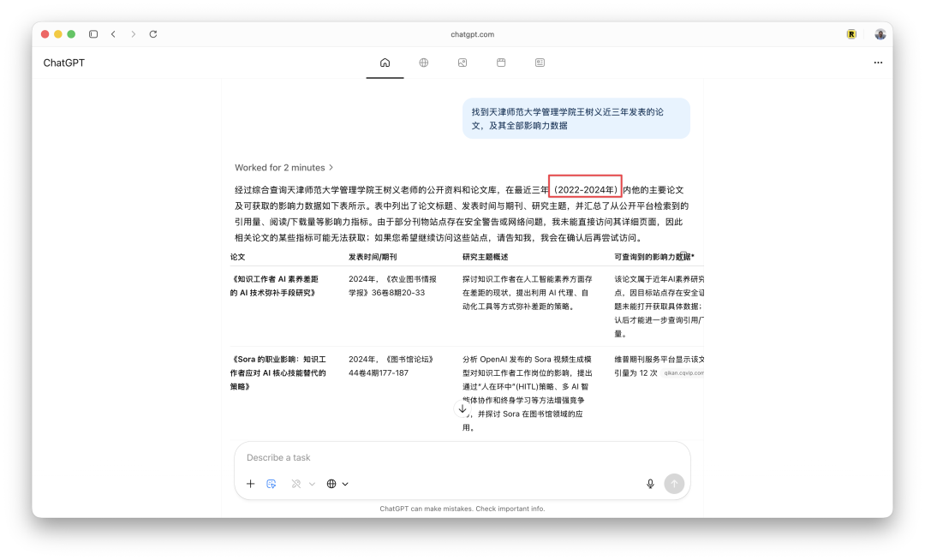Click the ChatGPT can make mistakes notice
The height and width of the screenshot is (560, 925).
(462, 509)
